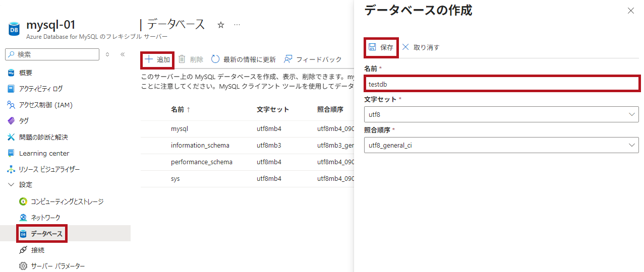The image size is (644, 272).
Task: Open the 概要 overview menu item
Action: 25,73
